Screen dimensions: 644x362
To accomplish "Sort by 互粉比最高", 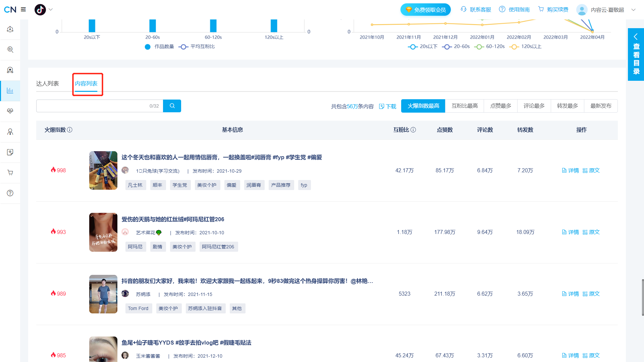I will 465,106.
